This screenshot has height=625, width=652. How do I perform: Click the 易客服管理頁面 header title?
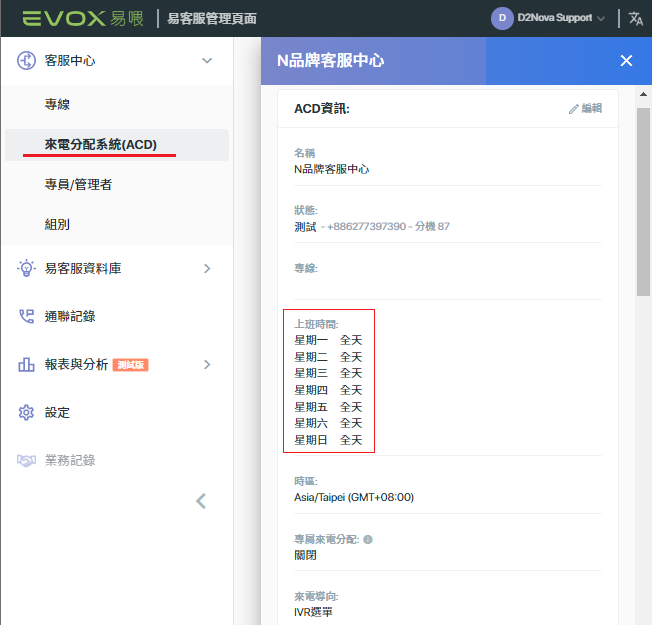212,19
